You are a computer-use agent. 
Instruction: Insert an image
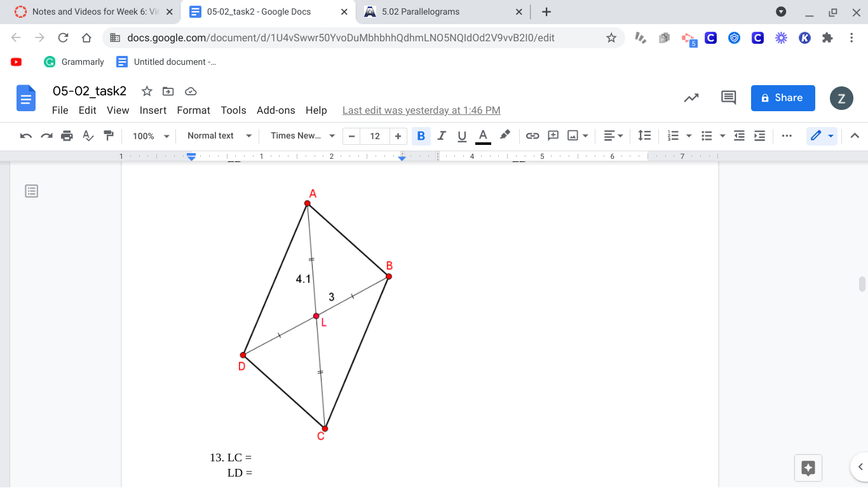point(573,135)
